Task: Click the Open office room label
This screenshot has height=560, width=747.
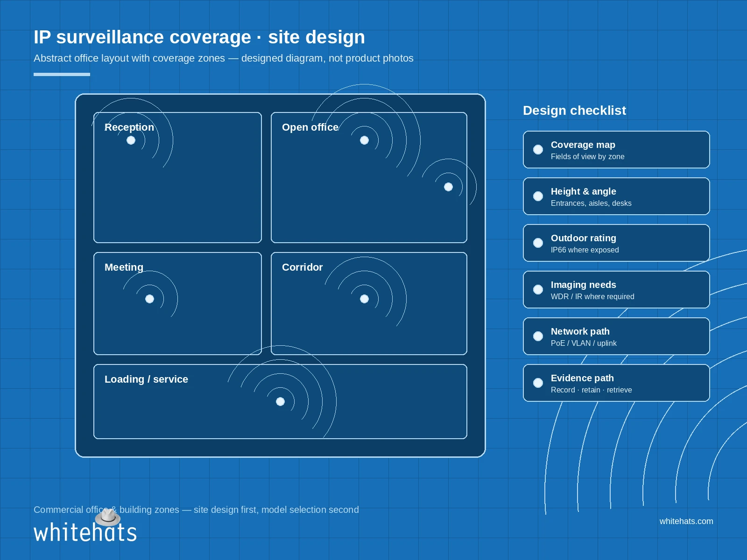Action: (310, 127)
